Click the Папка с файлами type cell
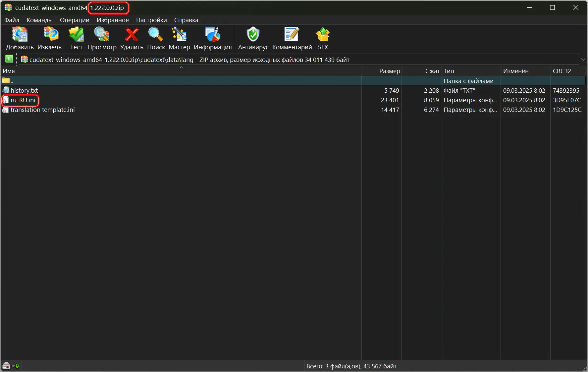 [x=468, y=81]
